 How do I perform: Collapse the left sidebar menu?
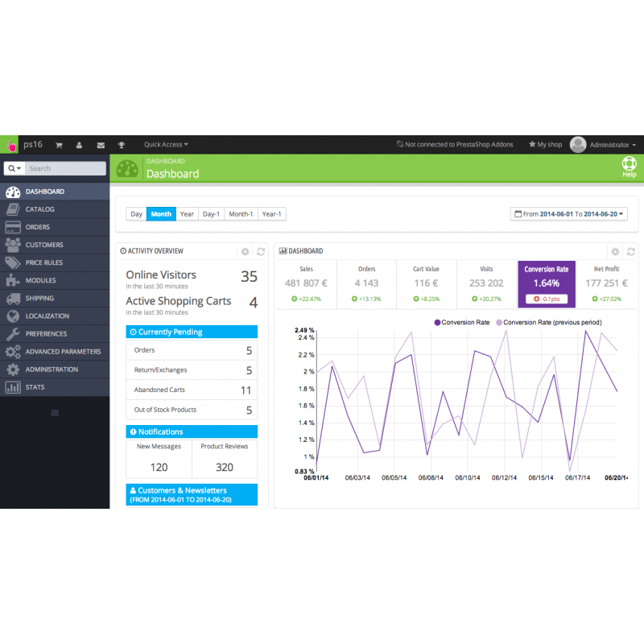pos(55,413)
